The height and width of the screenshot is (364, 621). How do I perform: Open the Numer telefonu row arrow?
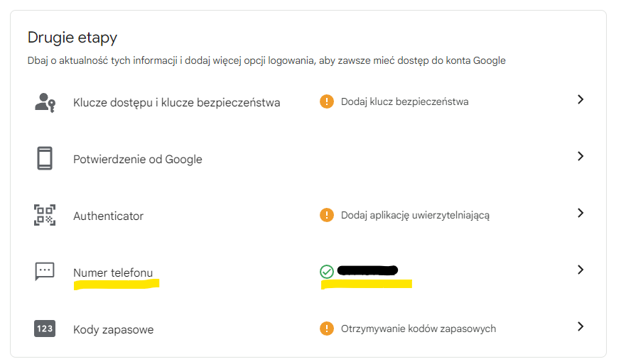(580, 270)
